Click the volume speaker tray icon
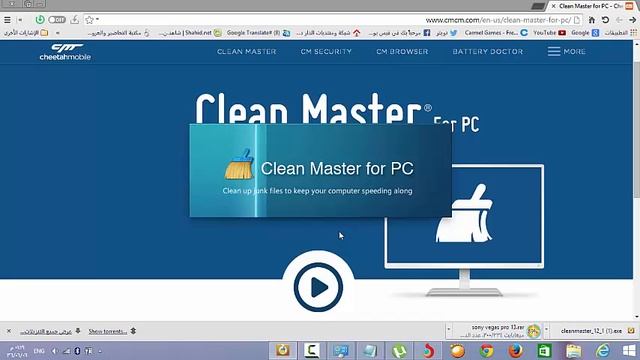640x360 pixels. pyautogui.click(x=55, y=351)
